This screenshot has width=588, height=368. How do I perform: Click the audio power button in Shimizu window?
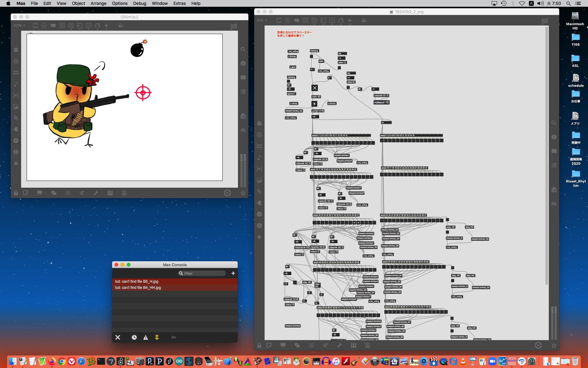pyautogui.click(x=243, y=193)
